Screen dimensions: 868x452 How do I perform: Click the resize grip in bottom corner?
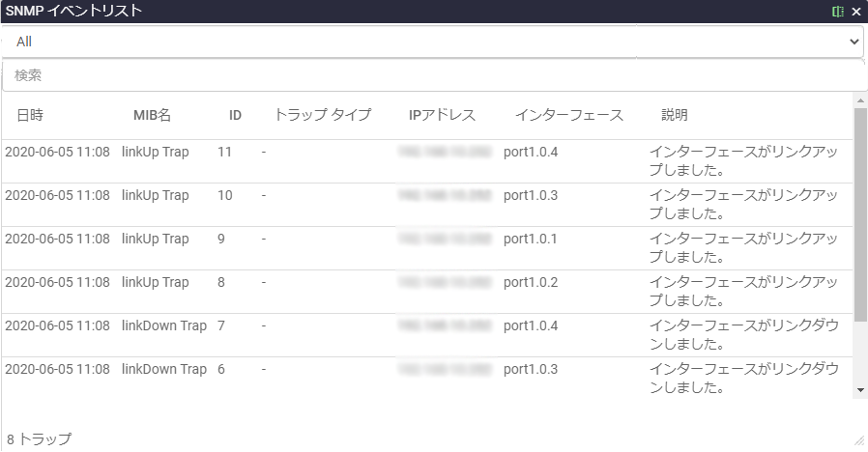(858, 440)
